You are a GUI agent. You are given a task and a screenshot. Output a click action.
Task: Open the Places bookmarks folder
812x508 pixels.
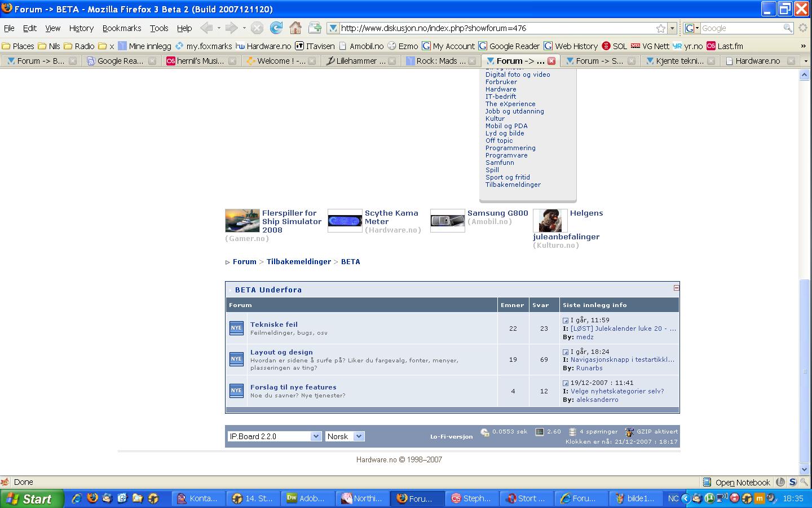[x=18, y=46]
